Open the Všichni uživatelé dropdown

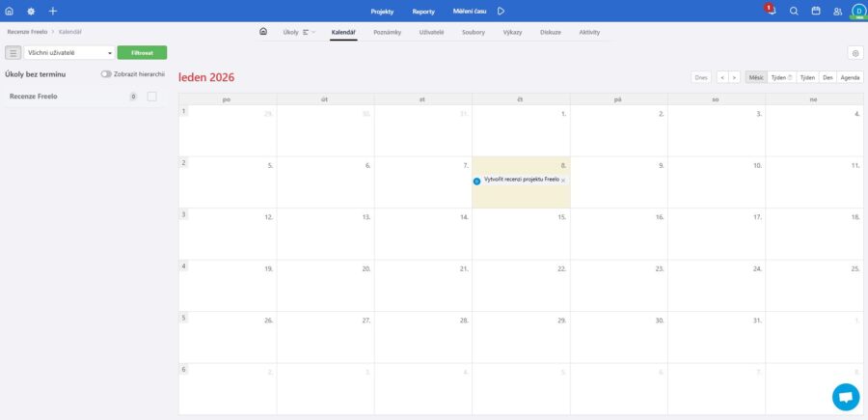coord(69,53)
